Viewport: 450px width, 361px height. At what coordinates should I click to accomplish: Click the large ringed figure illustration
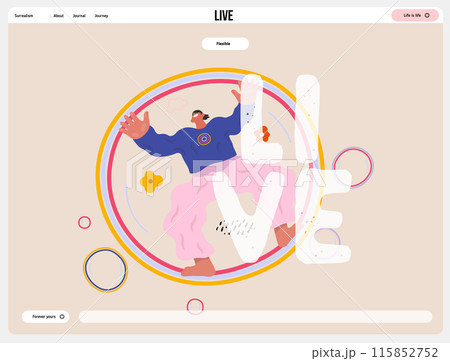pyautogui.click(x=210, y=177)
